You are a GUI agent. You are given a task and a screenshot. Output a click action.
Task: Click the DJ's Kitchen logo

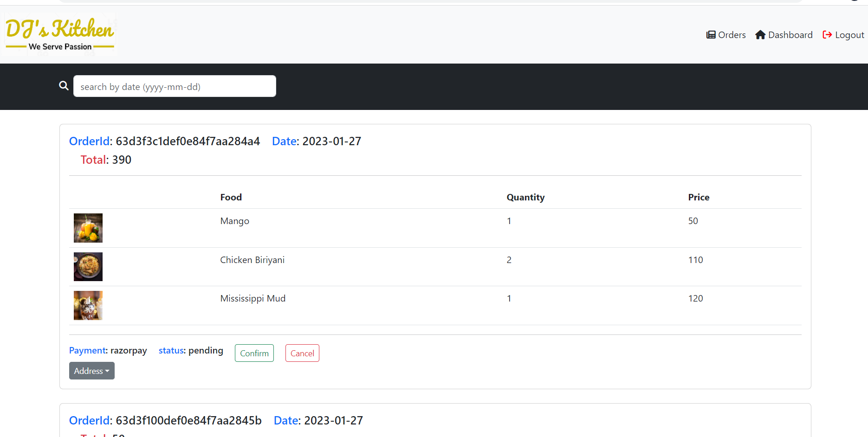pos(59,33)
